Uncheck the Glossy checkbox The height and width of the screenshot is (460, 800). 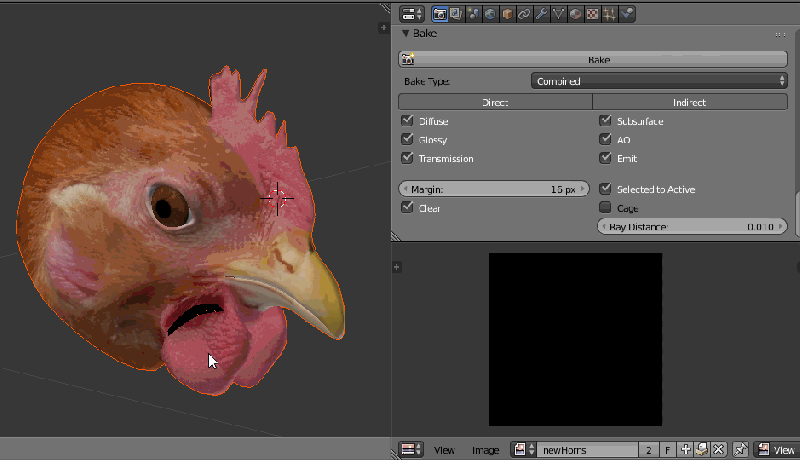(407, 139)
